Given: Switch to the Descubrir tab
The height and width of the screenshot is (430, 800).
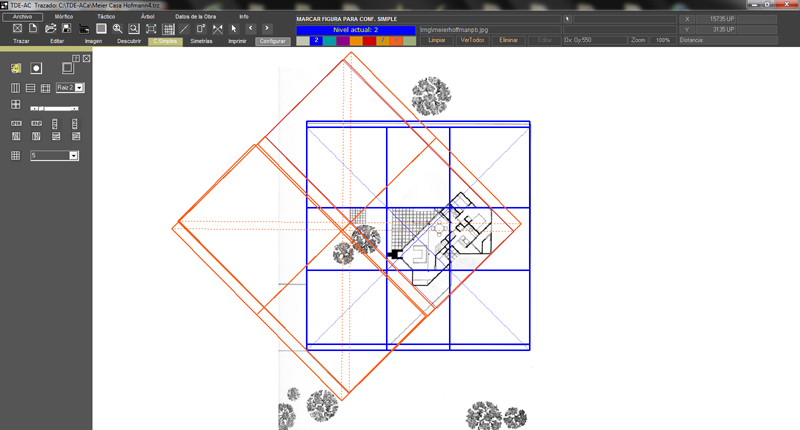Looking at the screenshot, I should [x=129, y=41].
